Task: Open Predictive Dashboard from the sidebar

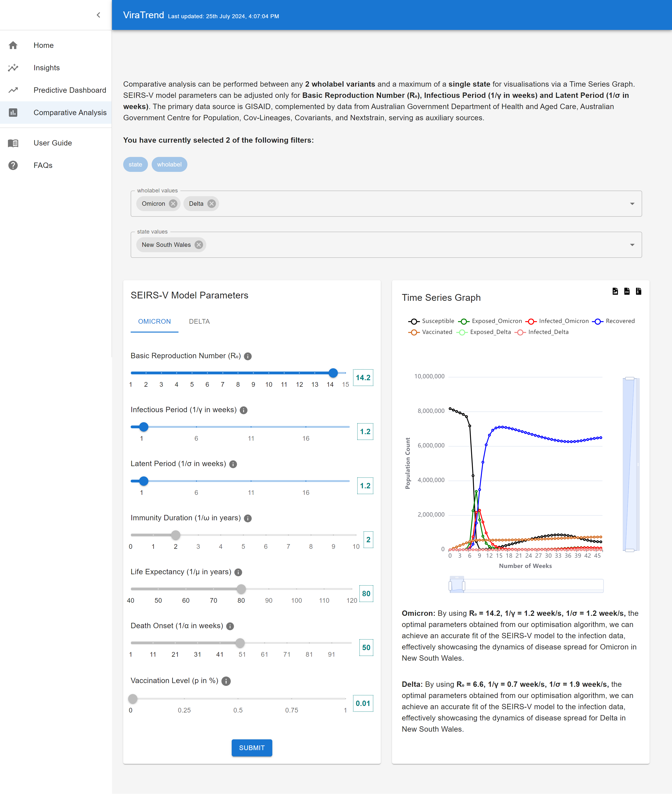Action: [x=70, y=90]
